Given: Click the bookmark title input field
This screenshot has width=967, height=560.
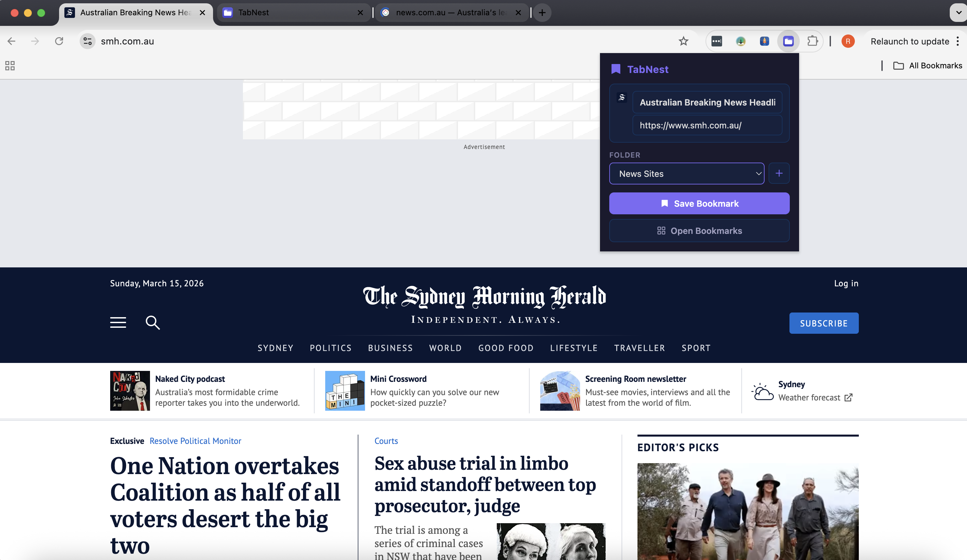Looking at the screenshot, I should tap(707, 102).
